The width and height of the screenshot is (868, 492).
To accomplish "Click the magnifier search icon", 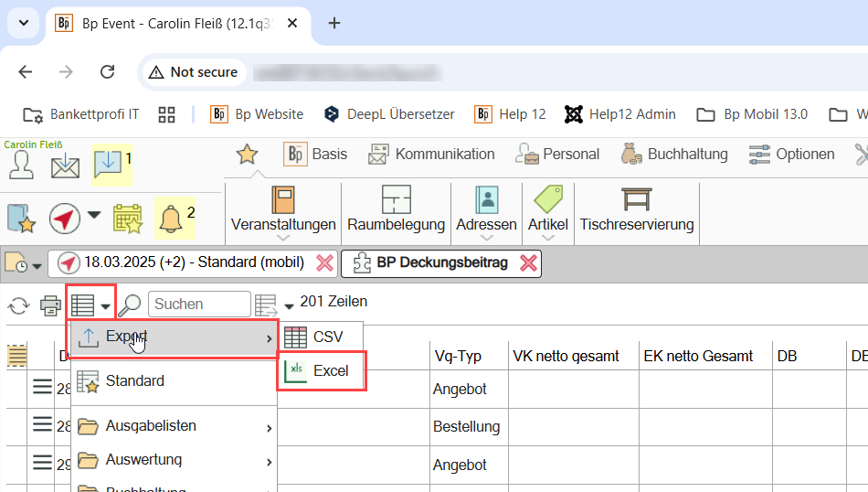I will (x=130, y=305).
